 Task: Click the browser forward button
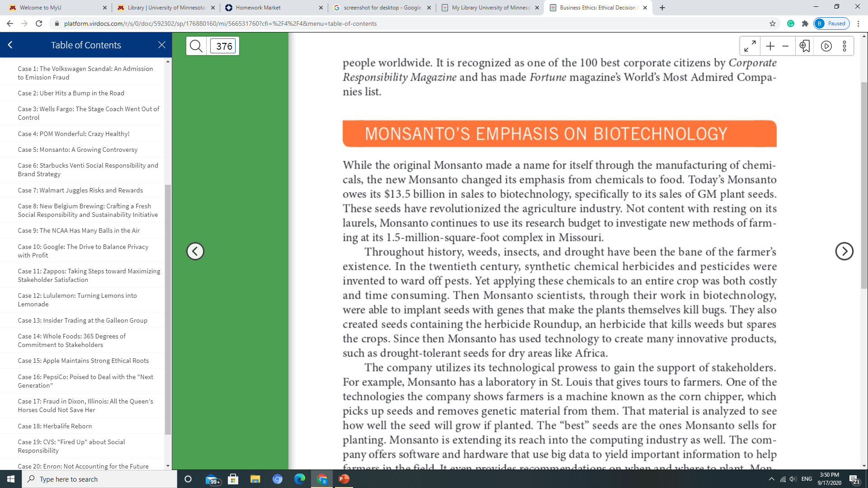(24, 23)
